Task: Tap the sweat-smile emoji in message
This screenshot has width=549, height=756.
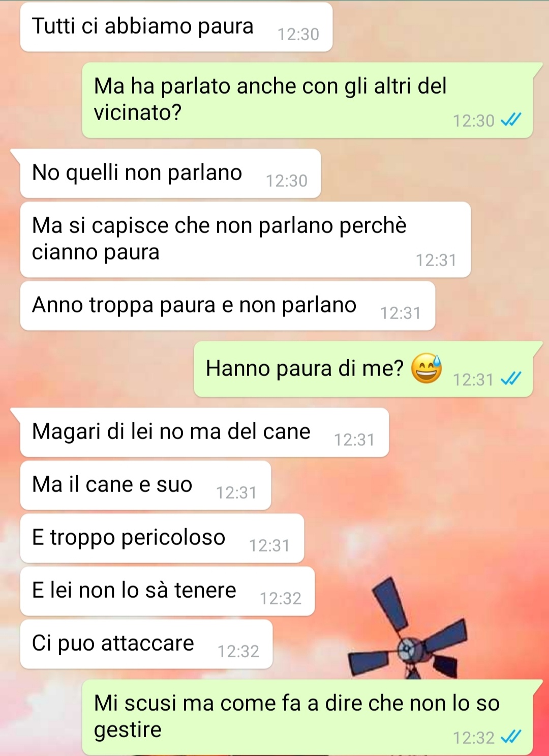Action: 426,368
